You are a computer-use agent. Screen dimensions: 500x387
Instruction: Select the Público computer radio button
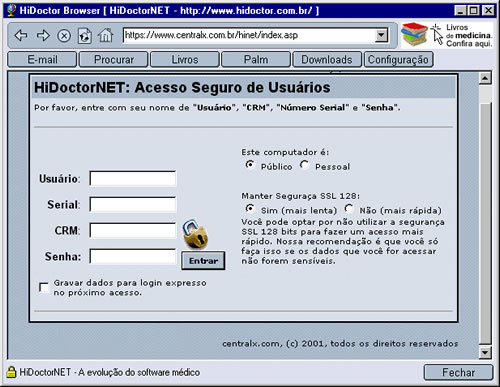click(x=250, y=165)
